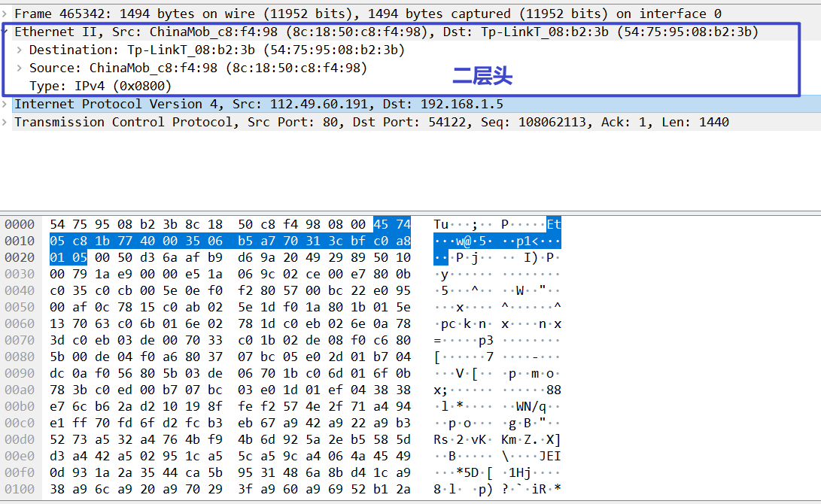Screen dimensions: 821x504
Task: Click hex offset 0060 row label
Action: (20, 324)
